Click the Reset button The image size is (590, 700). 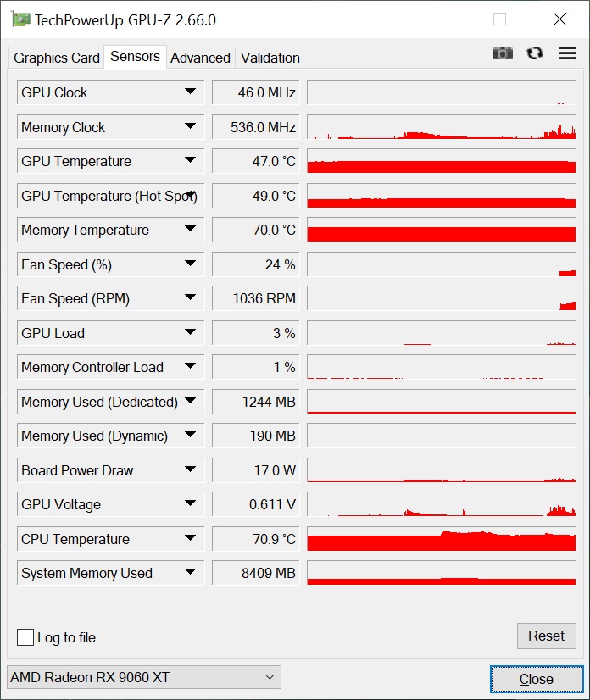tap(546, 636)
